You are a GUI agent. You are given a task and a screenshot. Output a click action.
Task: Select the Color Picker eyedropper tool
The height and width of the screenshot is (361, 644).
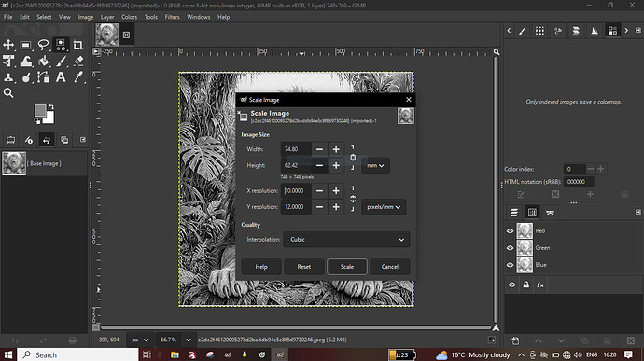tap(78, 77)
